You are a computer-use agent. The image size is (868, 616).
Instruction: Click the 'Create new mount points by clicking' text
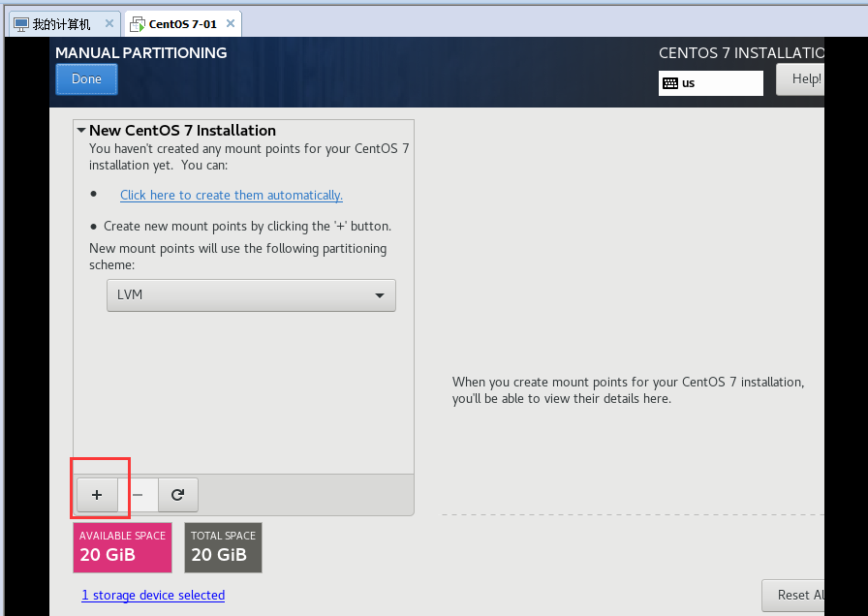tap(247, 227)
